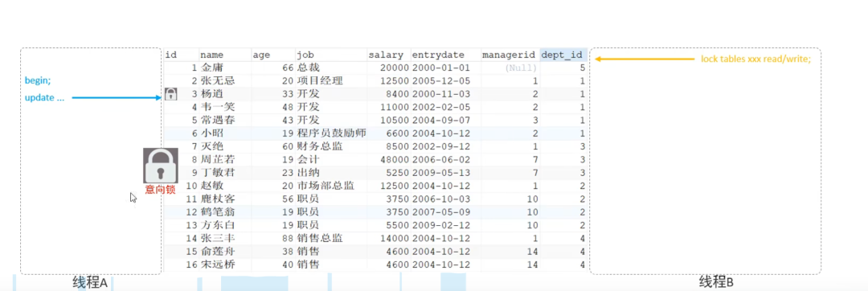Select entry date 2009-05-13
Viewport: 868px width, 291px height.
(440, 173)
